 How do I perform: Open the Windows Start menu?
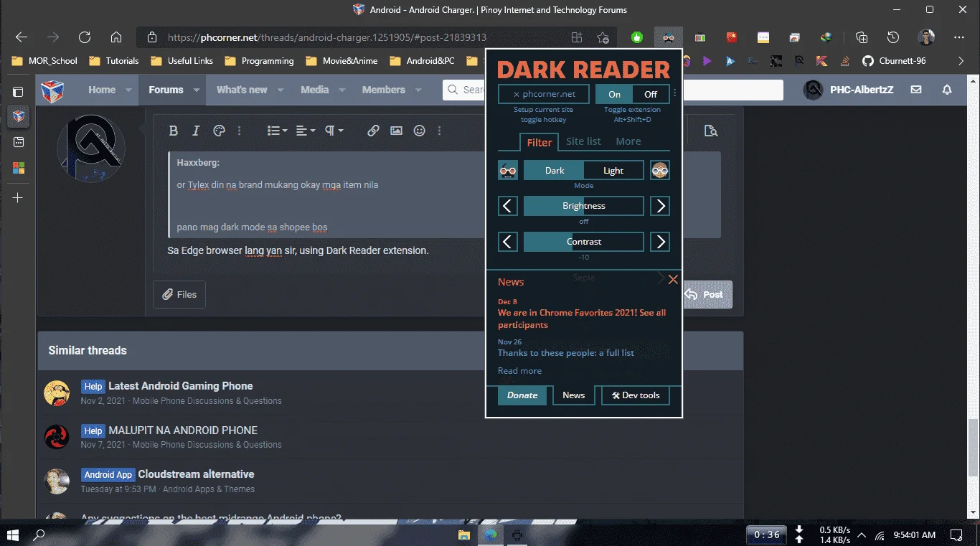[13, 535]
